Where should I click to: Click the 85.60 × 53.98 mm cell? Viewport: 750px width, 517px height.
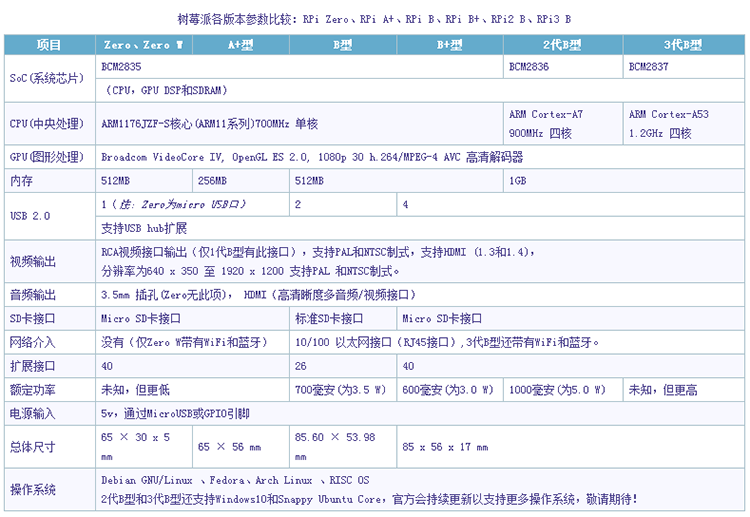click(343, 447)
